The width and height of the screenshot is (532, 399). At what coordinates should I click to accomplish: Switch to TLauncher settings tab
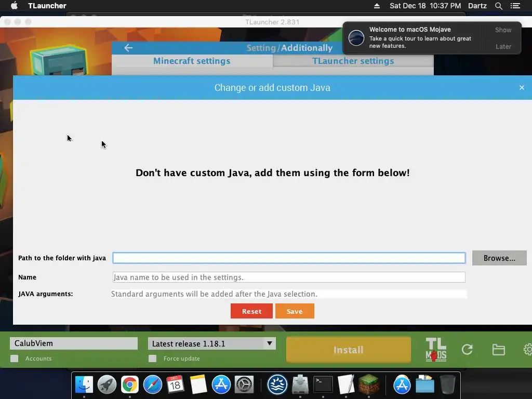[353, 61]
